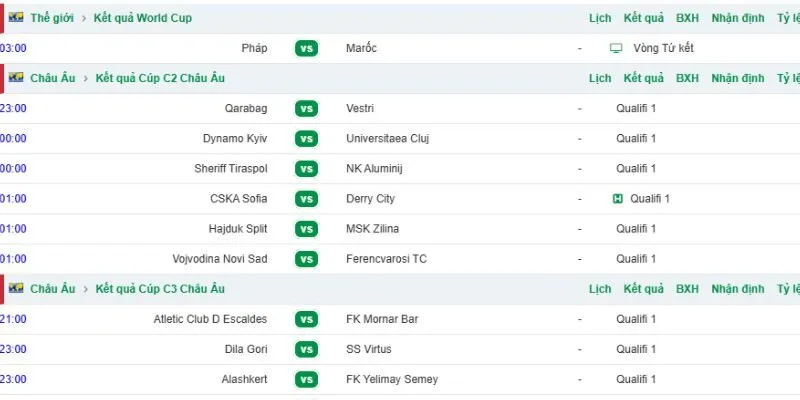Click the flag icon next to Thế giới
This screenshot has height=400, width=800.
coord(16,18)
